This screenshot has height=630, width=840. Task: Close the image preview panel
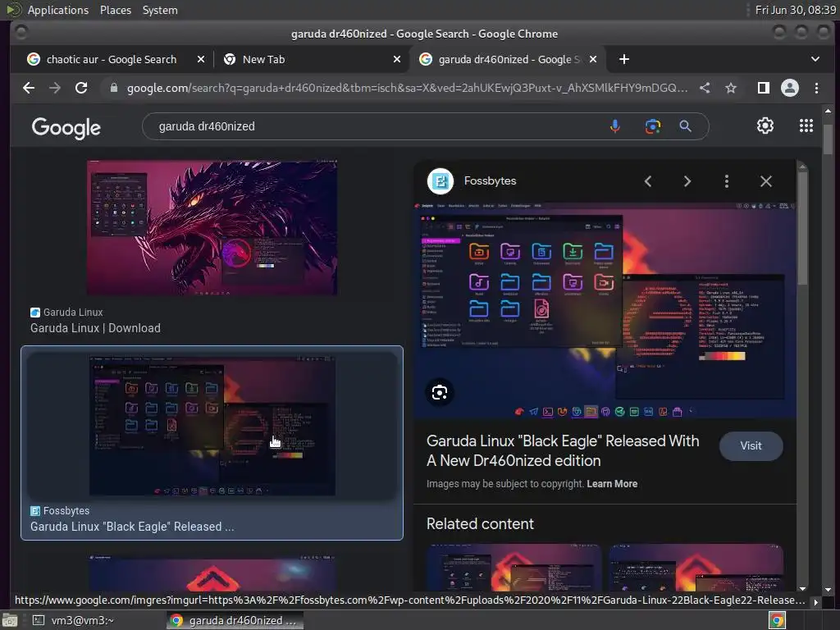pyautogui.click(x=766, y=181)
